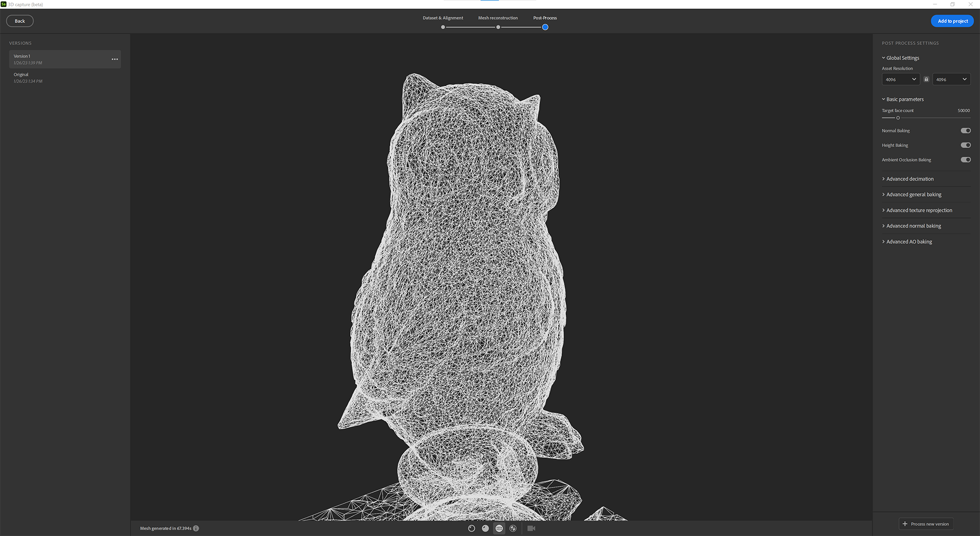Turn off Height Baking
980x536 pixels.
pos(965,145)
